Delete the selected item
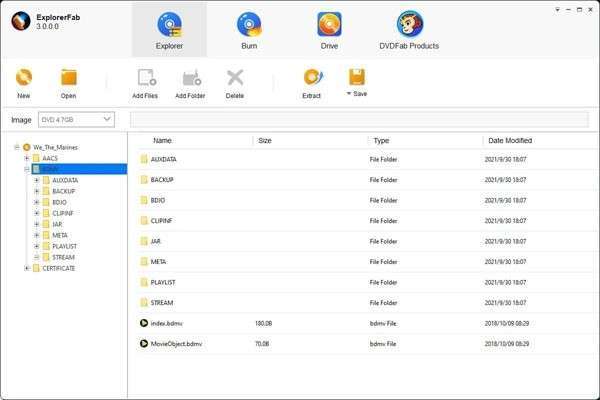Viewport: 600px width, 400px height. pyautogui.click(x=235, y=84)
